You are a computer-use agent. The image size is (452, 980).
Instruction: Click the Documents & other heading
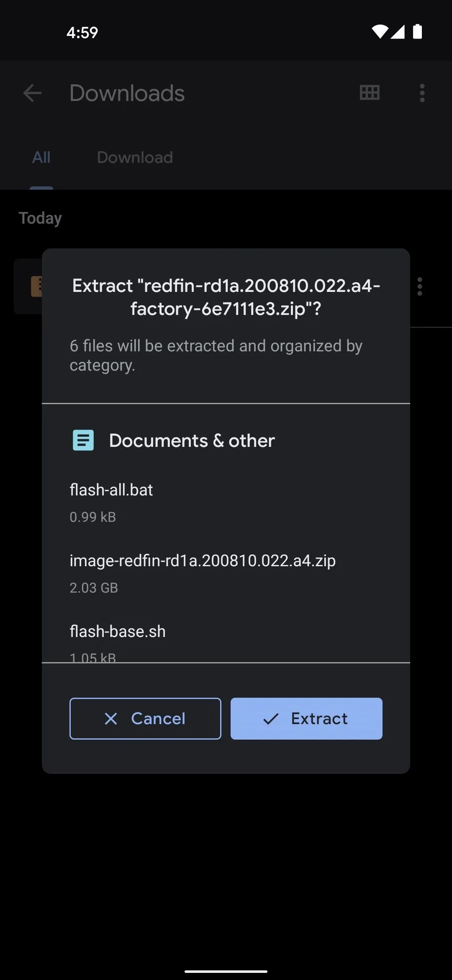(x=192, y=441)
